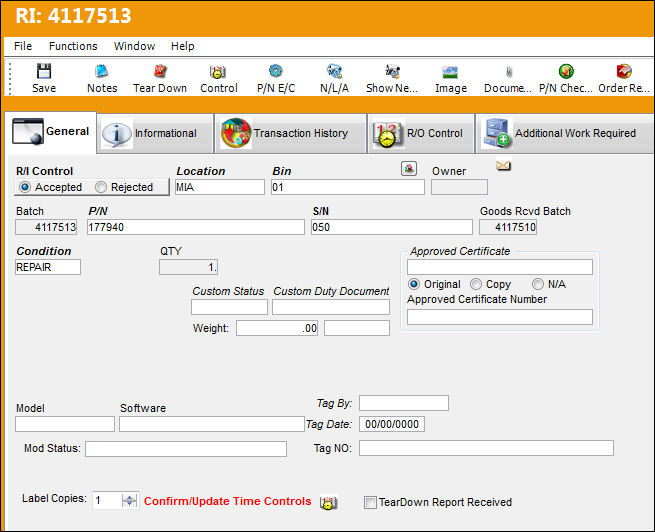The width and height of the screenshot is (655, 532).
Task: Click the Batch field showing 4117513
Action: tap(46, 227)
